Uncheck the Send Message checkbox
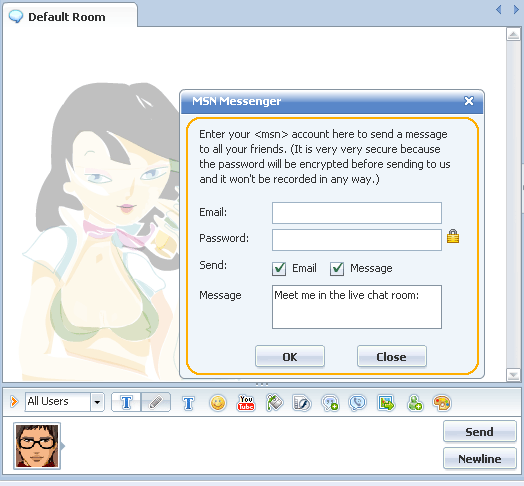The image size is (524, 486). coord(337,268)
